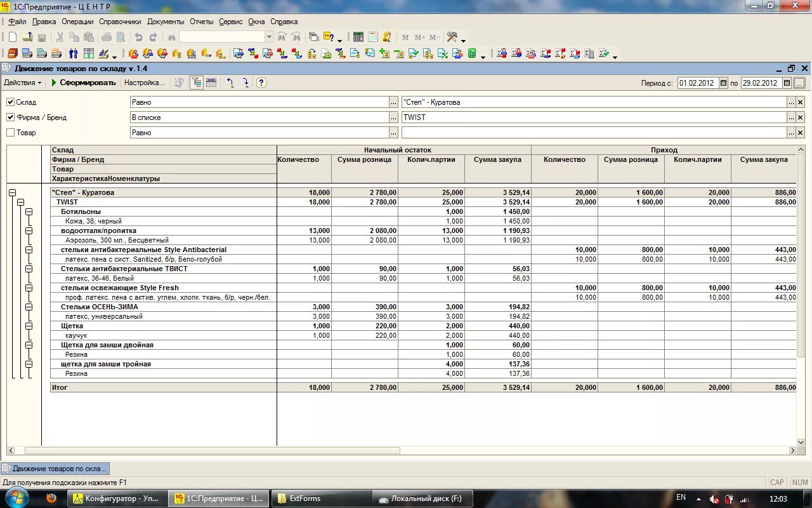
Task: Open Конфигуратор in the Windows taskbar
Action: point(117,498)
